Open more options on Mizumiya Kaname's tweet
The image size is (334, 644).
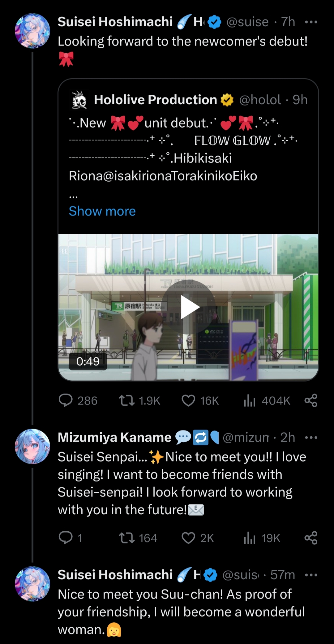pyautogui.click(x=311, y=438)
